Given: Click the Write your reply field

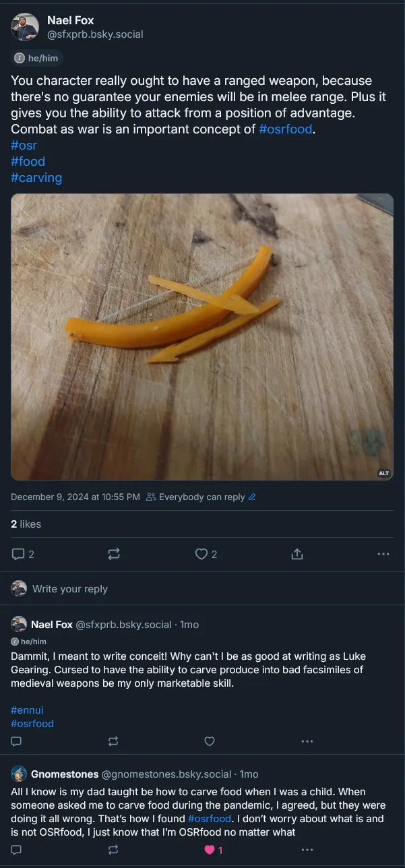Looking at the screenshot, I should (70, 589).
